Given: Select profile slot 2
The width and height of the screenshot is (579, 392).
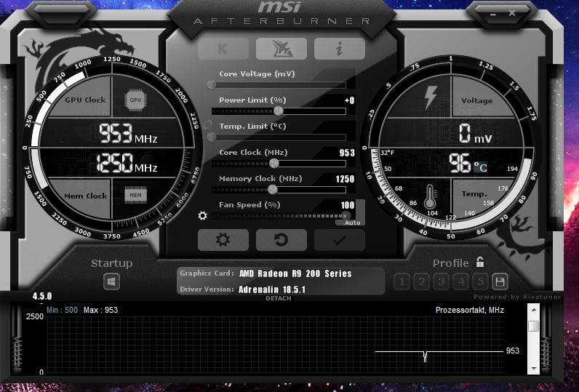Looking at the screenshot, I should [421, 281].
